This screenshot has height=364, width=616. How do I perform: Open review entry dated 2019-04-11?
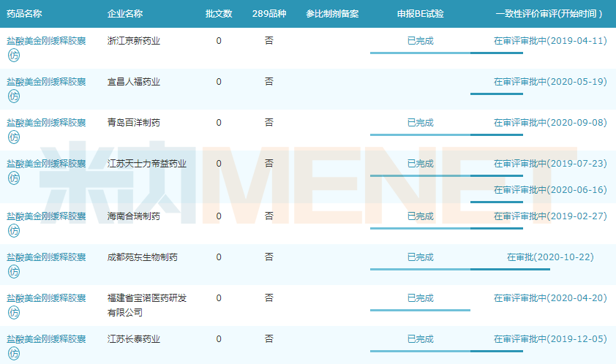550,41
